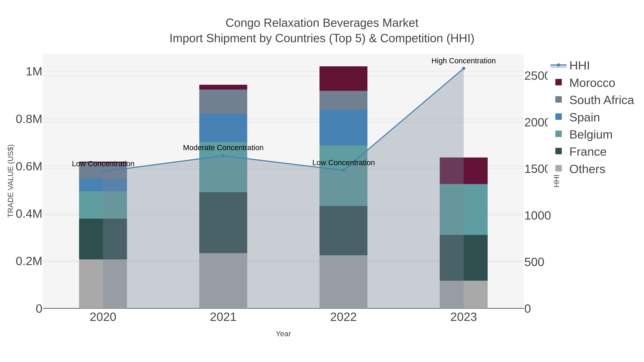The height and width of the screenshot is (362, 644).
Task: Click the 'High Concentration' annotation
Action: point(464,61)
